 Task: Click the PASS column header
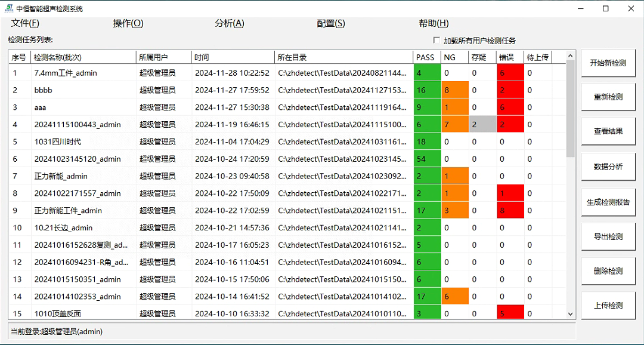pos(427,57)
